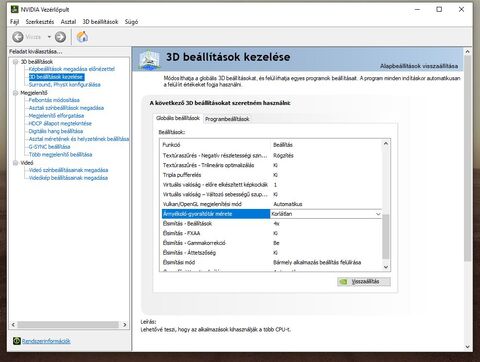The width and height of the screenshot is (480, 362).
Task: Open Videó színbeállításainak megadása
Action: 68,170
